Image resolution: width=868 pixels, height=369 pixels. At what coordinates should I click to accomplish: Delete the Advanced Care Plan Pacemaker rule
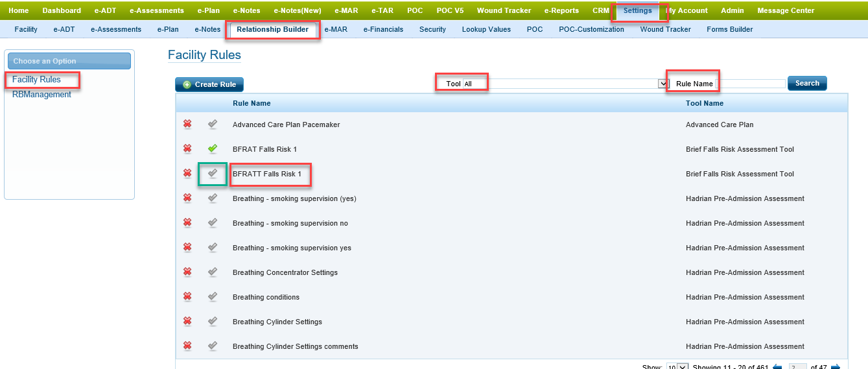pos(187,125)
